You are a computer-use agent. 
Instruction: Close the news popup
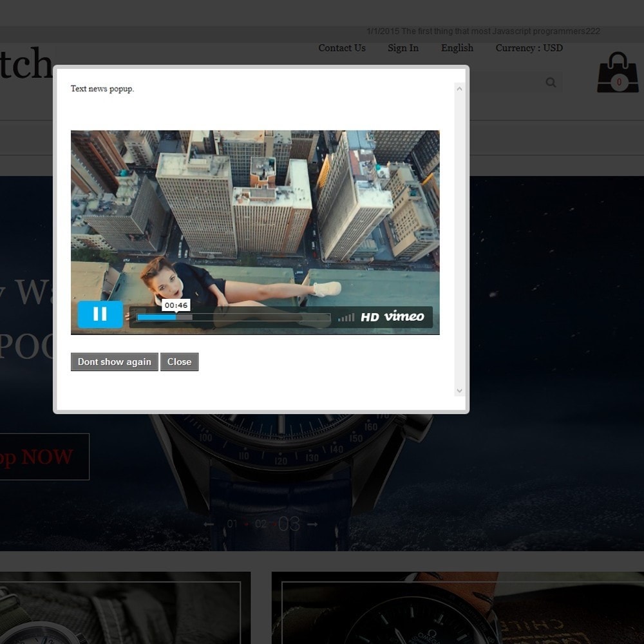pyautogui.click(x=179, y=362)
